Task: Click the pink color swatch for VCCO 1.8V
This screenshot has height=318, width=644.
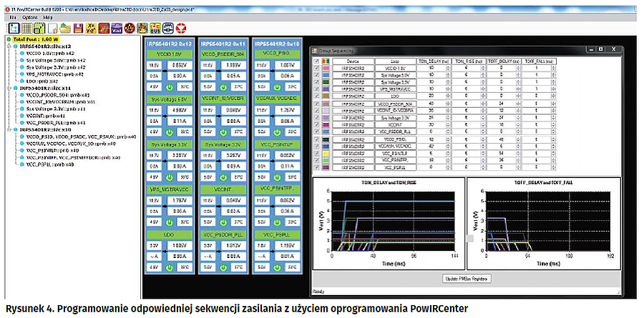Action: 327,69
